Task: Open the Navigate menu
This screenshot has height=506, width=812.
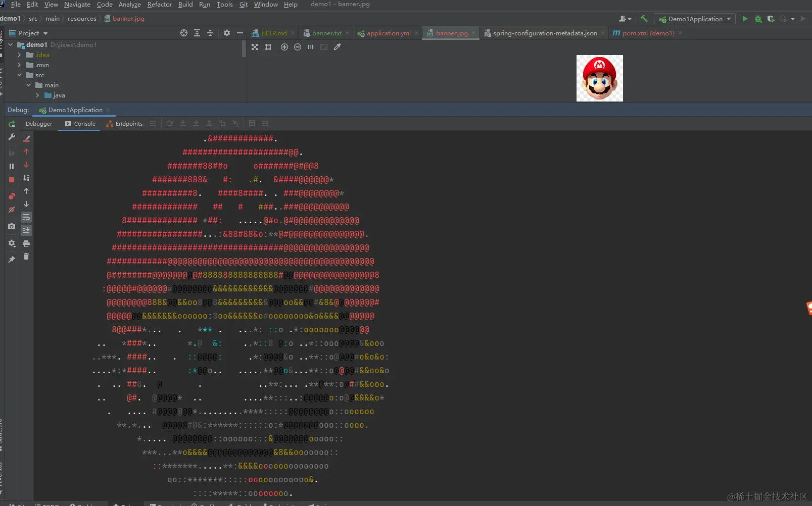Action: click(x=77, y=5)
